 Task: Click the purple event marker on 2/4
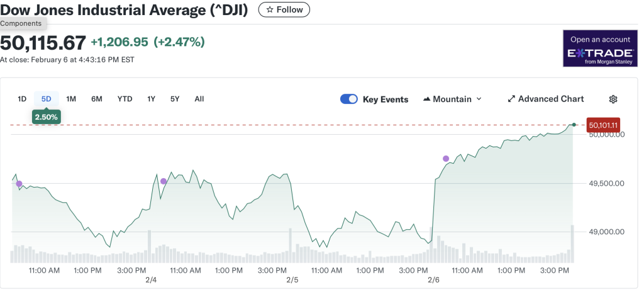pos(164,181)
